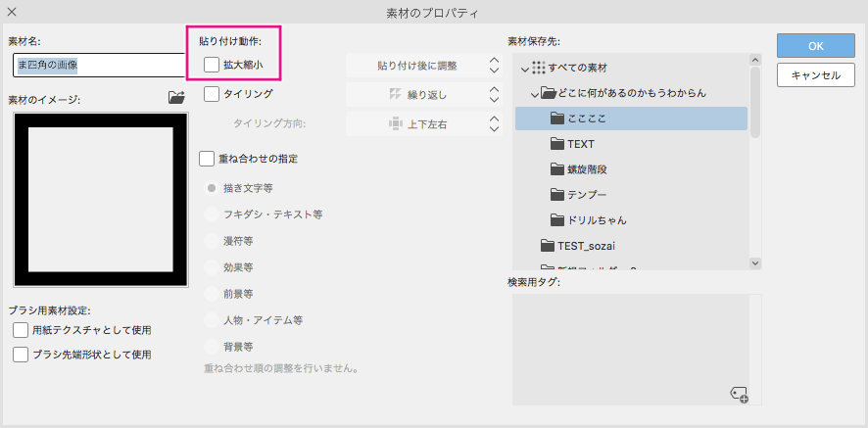Close the 素材のプロパティ dialog
This screenshot has height=428, width=868.
click(x=12, y=12)
